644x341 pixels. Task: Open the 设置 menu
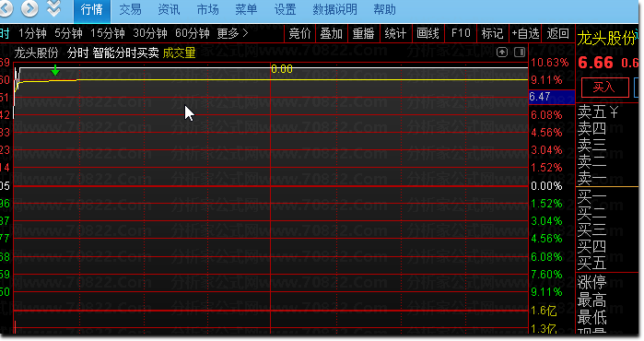pyautogui.click(x=285, y=9)
